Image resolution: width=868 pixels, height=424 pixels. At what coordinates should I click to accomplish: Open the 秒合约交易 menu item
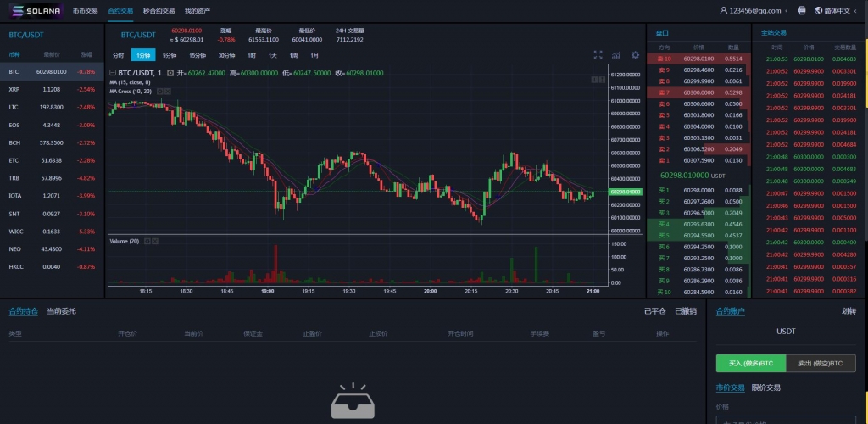[159, 11]
